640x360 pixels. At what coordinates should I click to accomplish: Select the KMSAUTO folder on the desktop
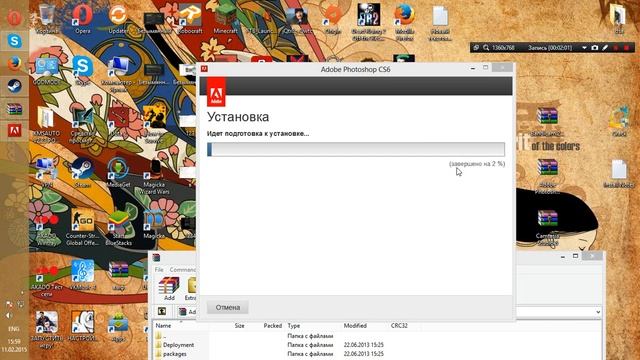pos(46,124)
